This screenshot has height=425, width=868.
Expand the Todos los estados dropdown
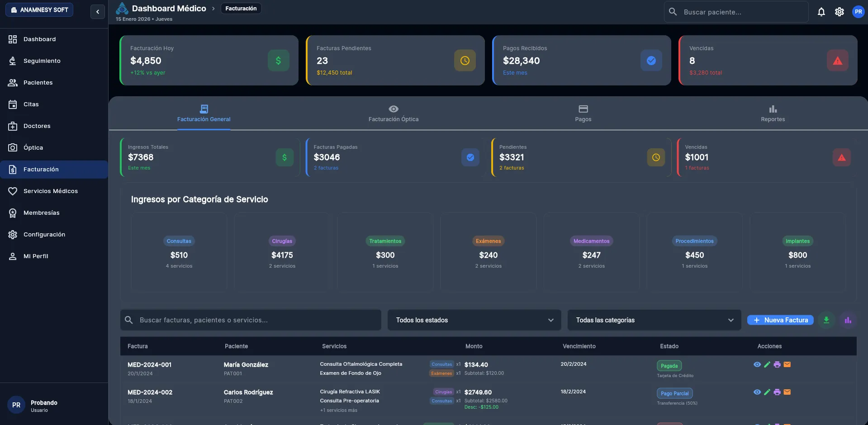[474, 320]
